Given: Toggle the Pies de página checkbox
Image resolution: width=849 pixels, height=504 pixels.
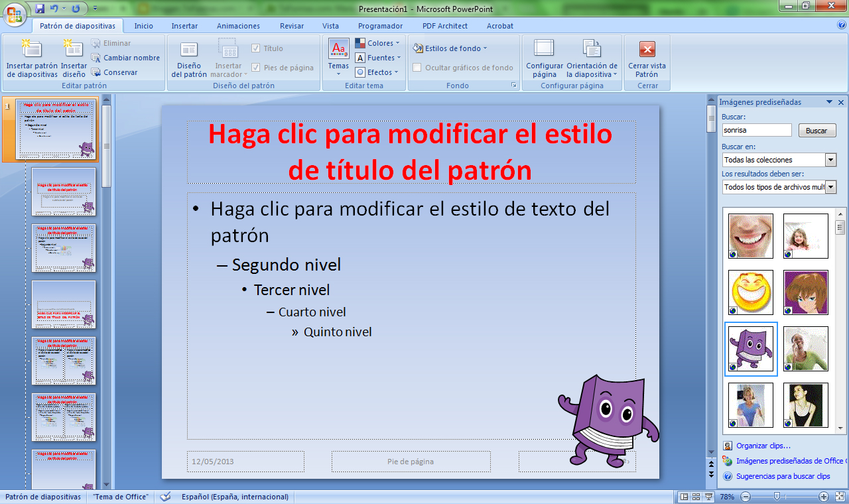Looking at the screenshot, I should pyautogui.click(x=256, y=68).
